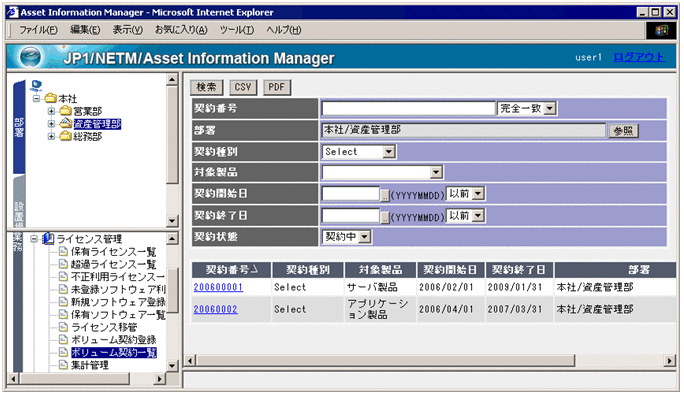Click page icon beside 集計管理
Screen dimensions: 684x396
click(63, 365)
